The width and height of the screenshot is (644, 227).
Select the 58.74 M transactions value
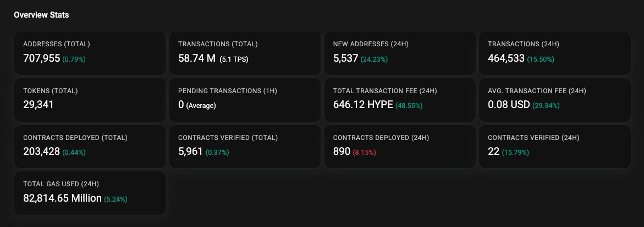click(x=197, y=58)
